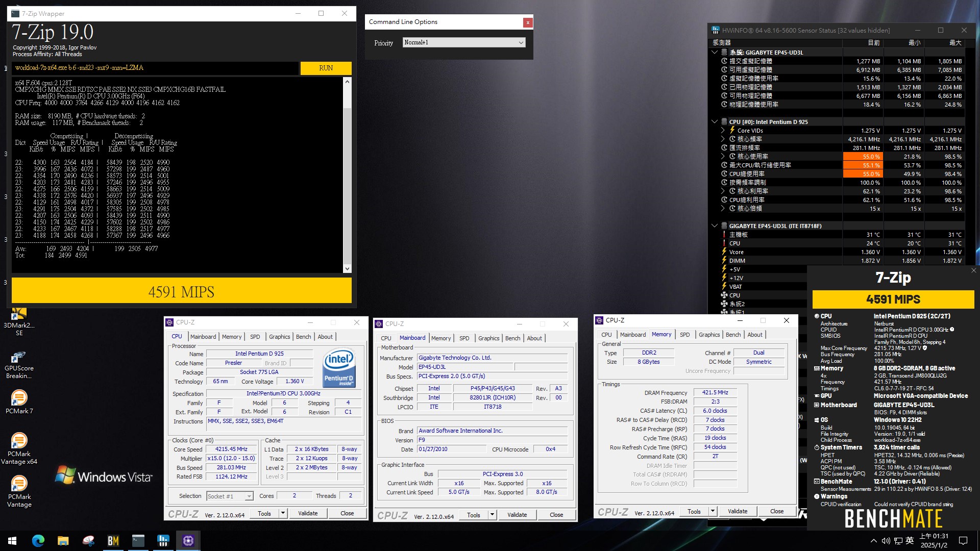
Task: Open the notification center icon
Action: click(x=963, y=541)
